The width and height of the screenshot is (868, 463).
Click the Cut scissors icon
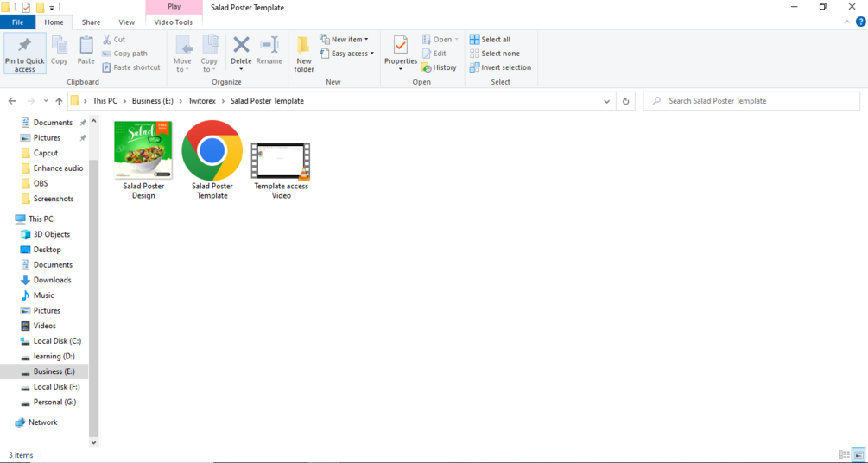pos(107,40)
